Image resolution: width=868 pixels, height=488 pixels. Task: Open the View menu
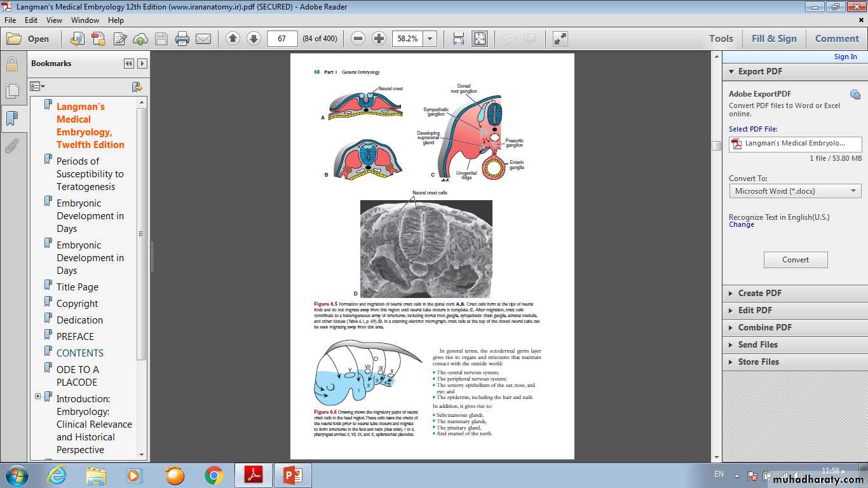54,20
